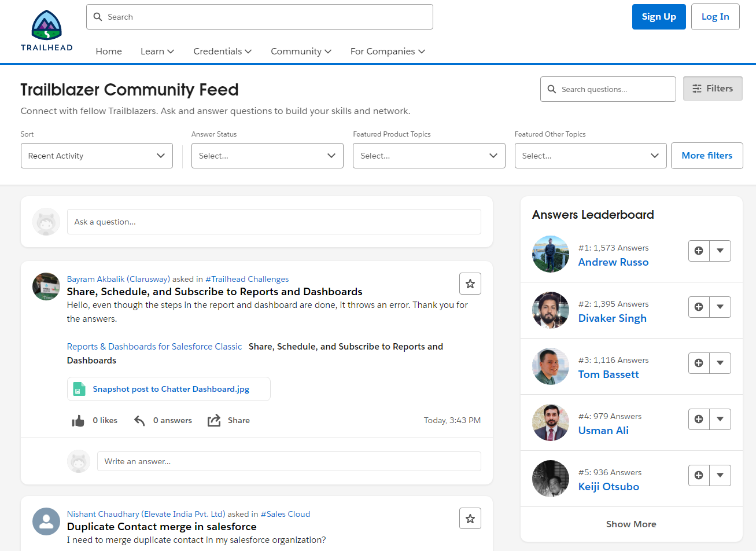Open the Snapshot post to Chatter Dashboard.jpg attachment
Viewport: 756px width, 551px height.
point(169,389)
